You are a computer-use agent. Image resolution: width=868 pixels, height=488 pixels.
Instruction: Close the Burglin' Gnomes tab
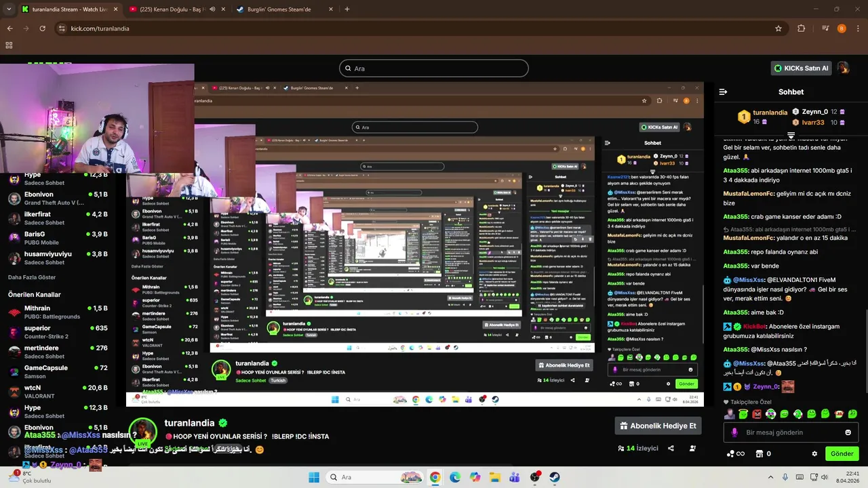(x=331, y=9)
